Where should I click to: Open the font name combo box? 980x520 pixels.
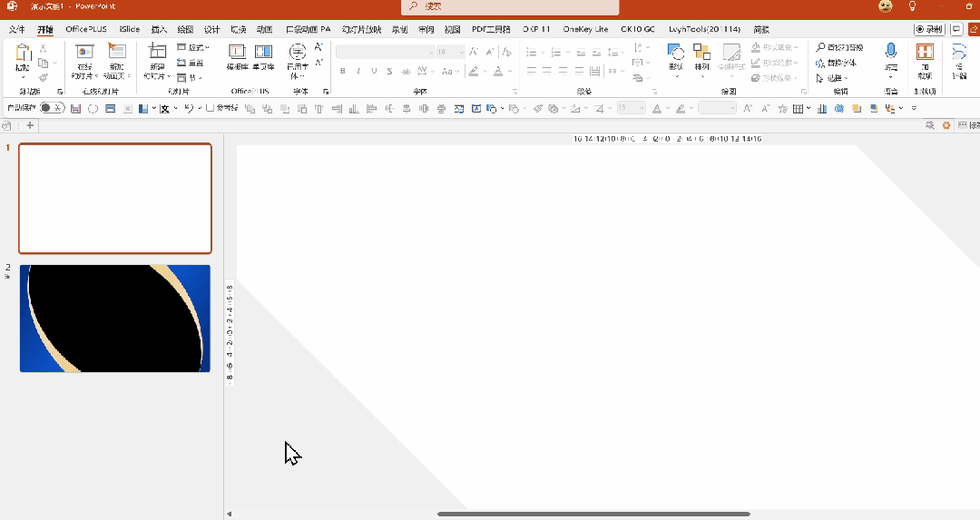[x=385, y=52]
